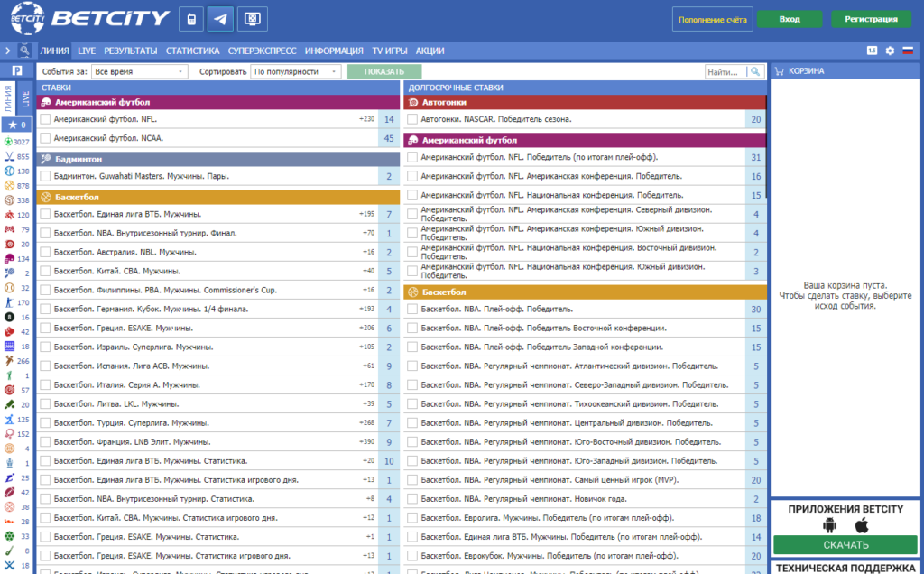The image size is (924, 574).
Task: Click the magnifier icon in the navigation bar
Action: [x=24, y=51]
